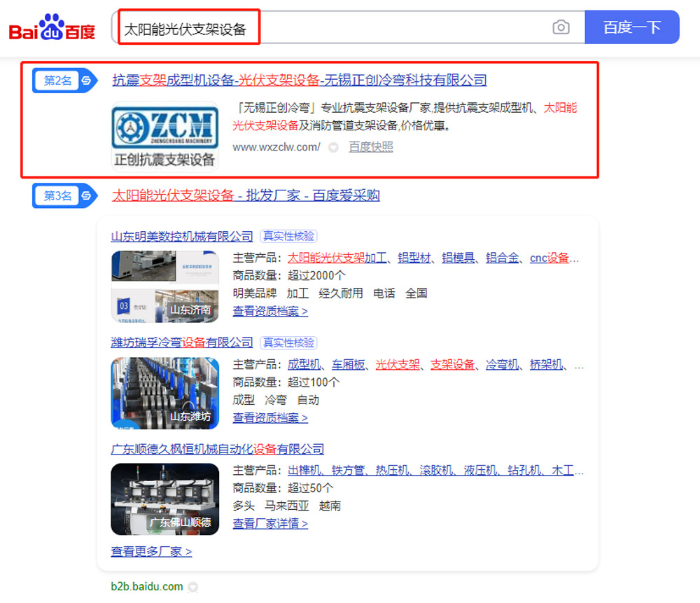Viewport: 700px width, 603px height.
Task: Click 真实性核验 badge next to 山东明美
Action: click(288, 237)
